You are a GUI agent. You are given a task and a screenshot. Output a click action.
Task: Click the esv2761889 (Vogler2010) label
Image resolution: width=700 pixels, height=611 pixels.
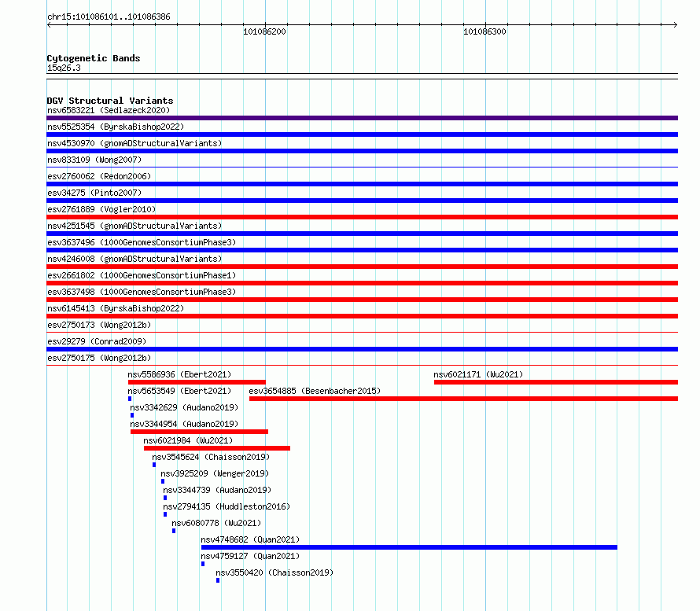click(x=101, y=209)
